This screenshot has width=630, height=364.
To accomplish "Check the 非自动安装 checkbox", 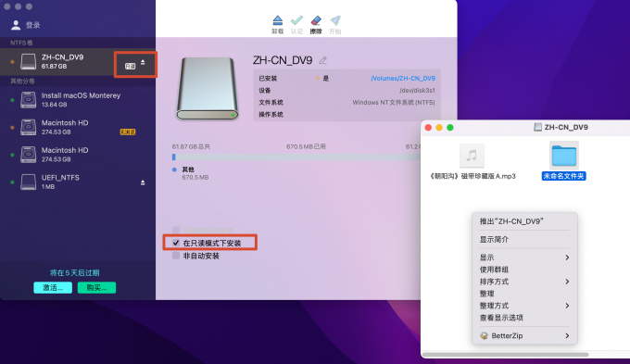I will click(x=176, y=256).
